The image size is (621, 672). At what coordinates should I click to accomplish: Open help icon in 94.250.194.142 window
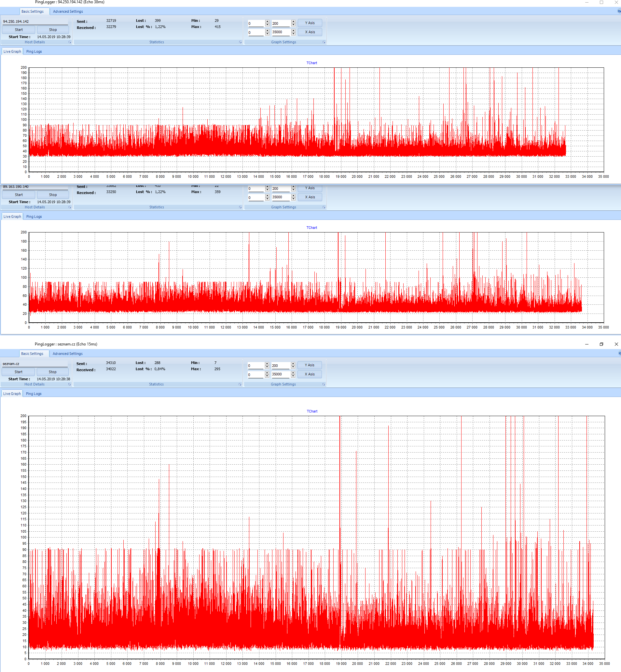point(619,11)
